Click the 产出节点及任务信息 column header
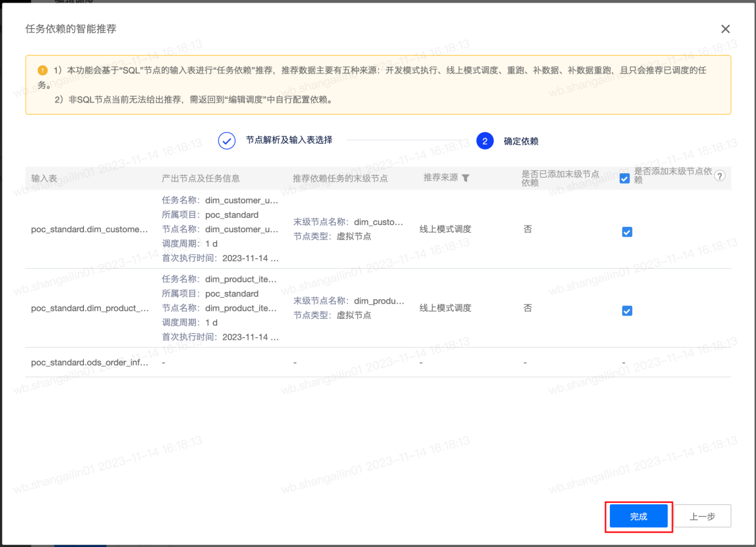This screenshot has width=756, height=547. 201,178
